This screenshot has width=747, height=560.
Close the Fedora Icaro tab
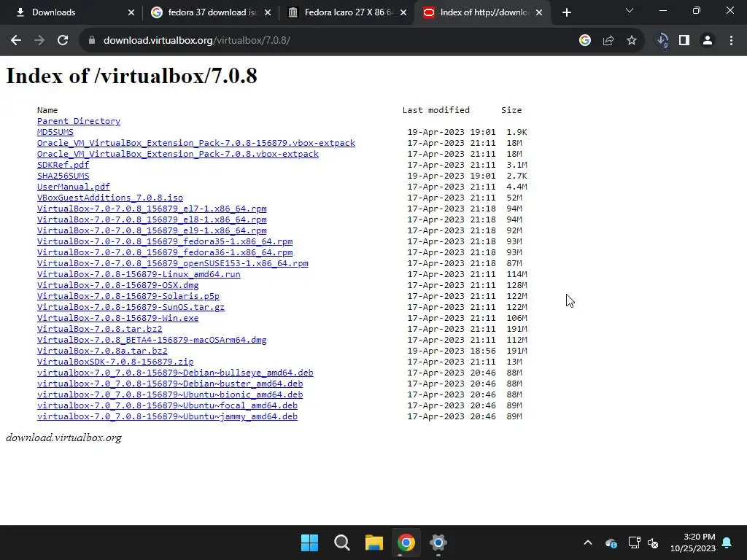click(x=403, y=13)
